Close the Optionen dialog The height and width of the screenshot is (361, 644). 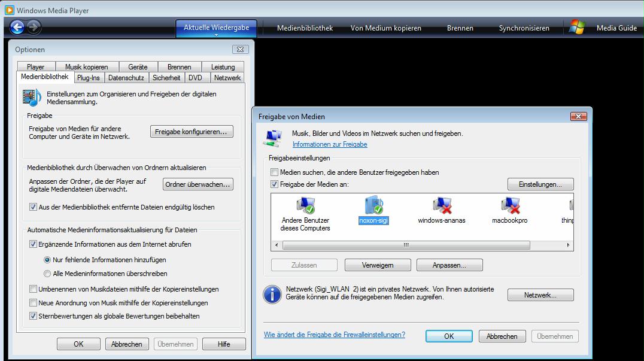[x=240, y=49]
